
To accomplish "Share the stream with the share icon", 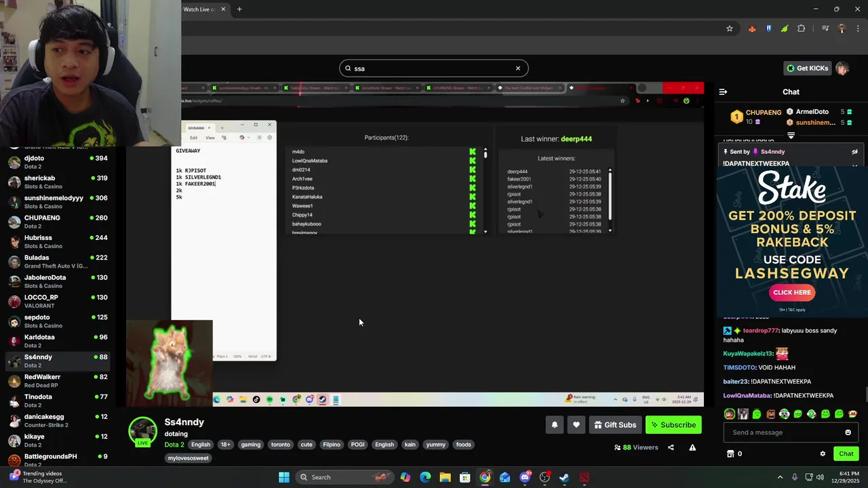I will click(x=671, y=447).
